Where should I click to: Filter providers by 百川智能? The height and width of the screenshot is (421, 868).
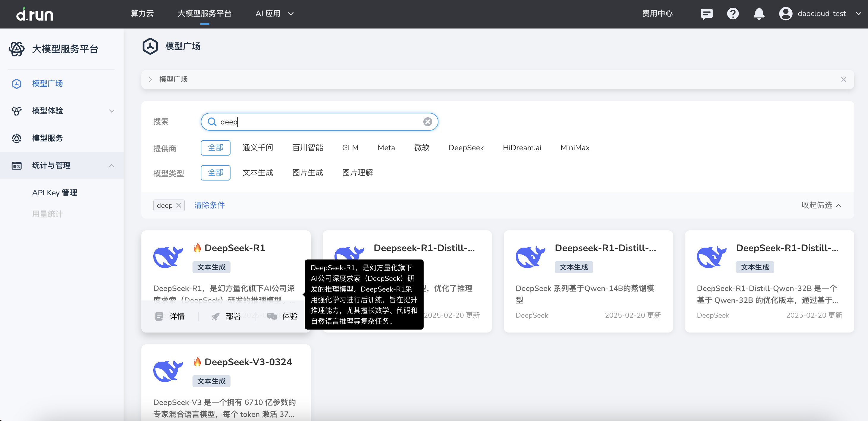[308, 148]
